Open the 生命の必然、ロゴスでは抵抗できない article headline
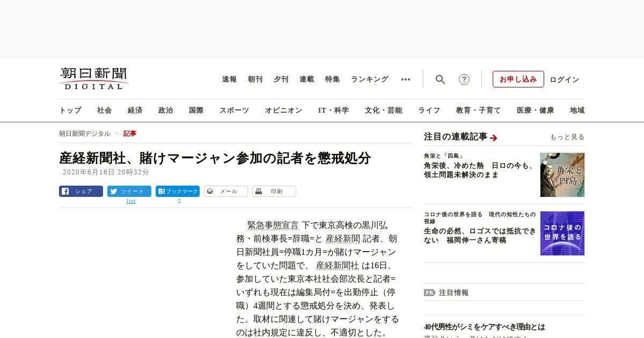The width and height of the screenshot is (644, 338). [480, 236]
